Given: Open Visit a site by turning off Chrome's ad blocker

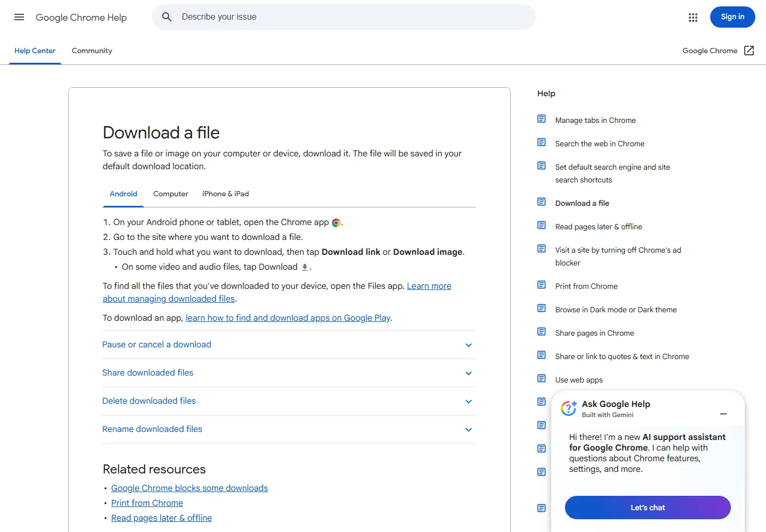Looking at the screenshot, I should (618, 257).
